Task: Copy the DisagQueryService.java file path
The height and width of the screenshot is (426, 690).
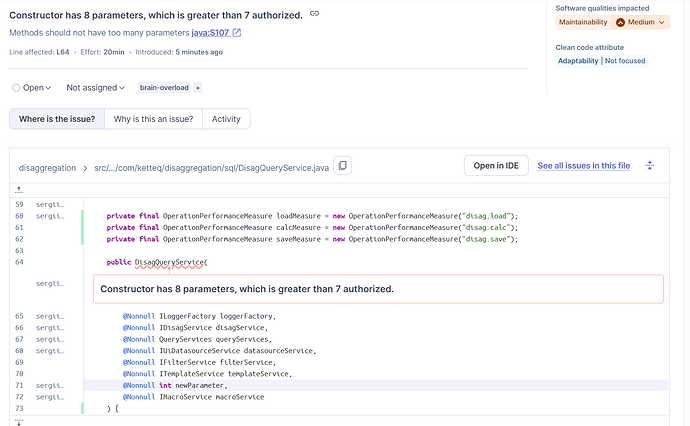Action: [342, 166]
